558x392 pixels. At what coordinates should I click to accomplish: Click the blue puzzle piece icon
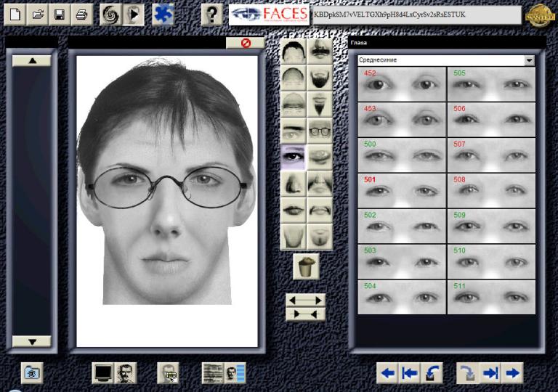163,15
